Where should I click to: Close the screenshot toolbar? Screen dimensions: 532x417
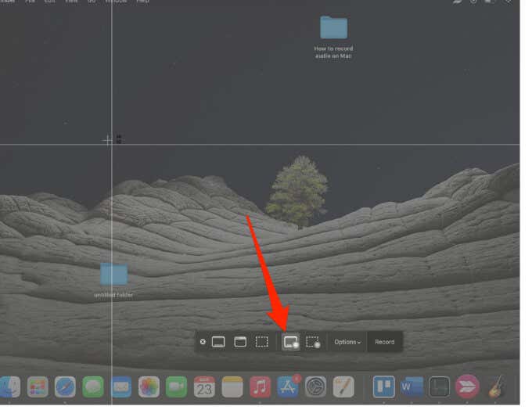(203, 342)
